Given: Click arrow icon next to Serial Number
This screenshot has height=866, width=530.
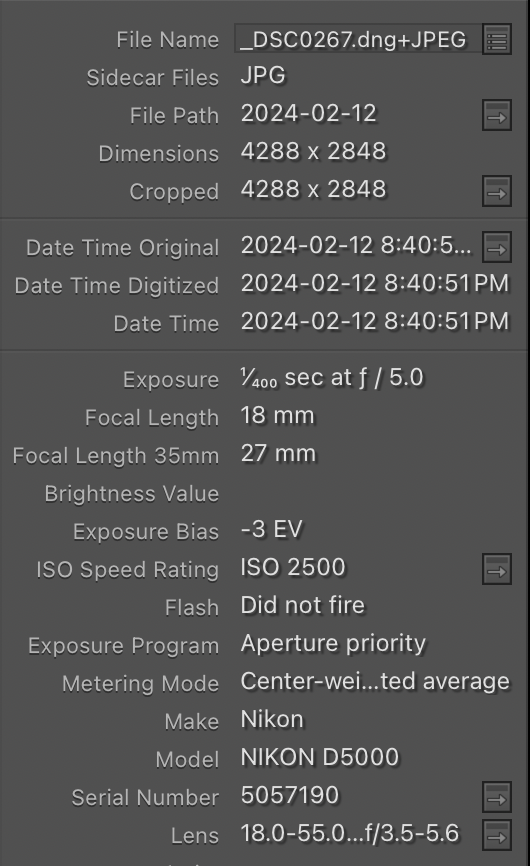Looking at the screenshot, I should (497, 797).
